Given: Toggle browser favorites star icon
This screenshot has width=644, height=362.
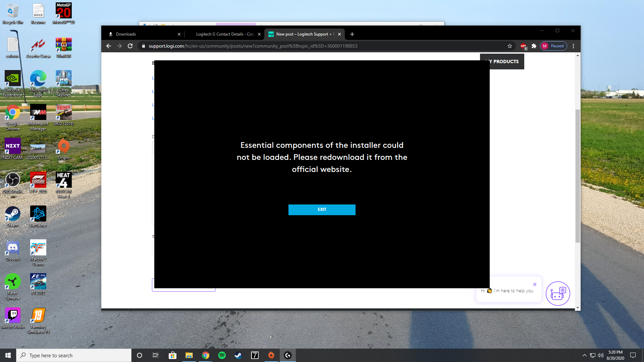Looking at the screenshot, I should 510,46.
